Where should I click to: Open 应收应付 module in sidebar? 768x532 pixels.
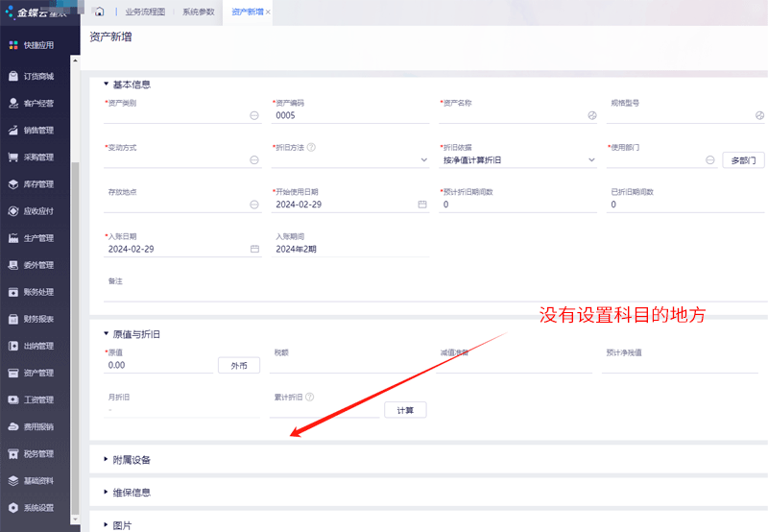click(x=32, y=211)
